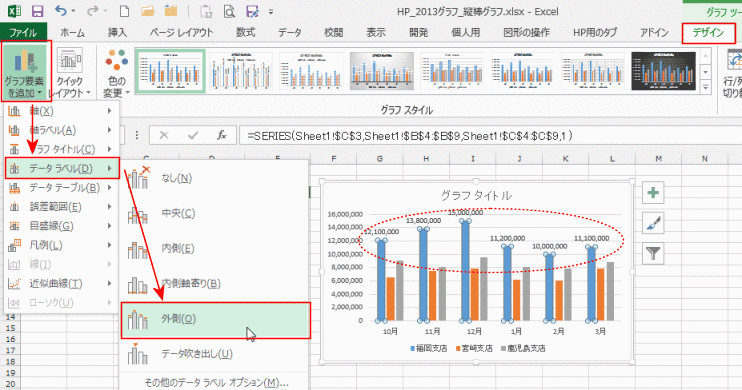Select 外側(O) data label option

[x=215, y=320]
